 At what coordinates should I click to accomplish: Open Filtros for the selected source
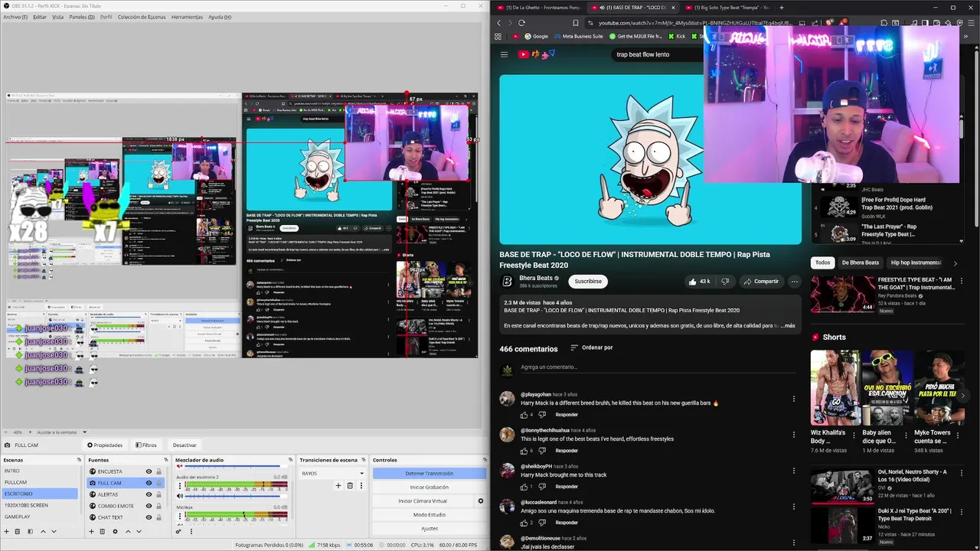pyautogui.click(x=146, y=445)
